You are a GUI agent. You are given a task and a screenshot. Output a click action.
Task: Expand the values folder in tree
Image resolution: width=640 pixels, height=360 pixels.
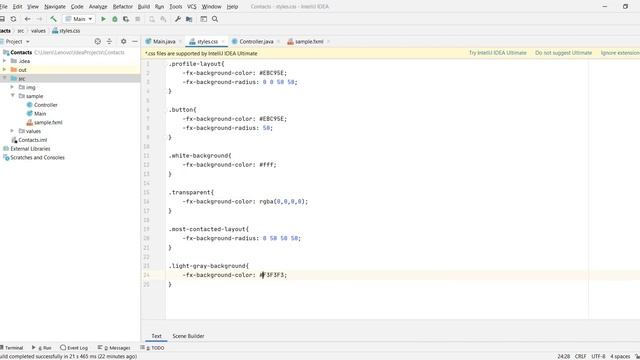12,131
